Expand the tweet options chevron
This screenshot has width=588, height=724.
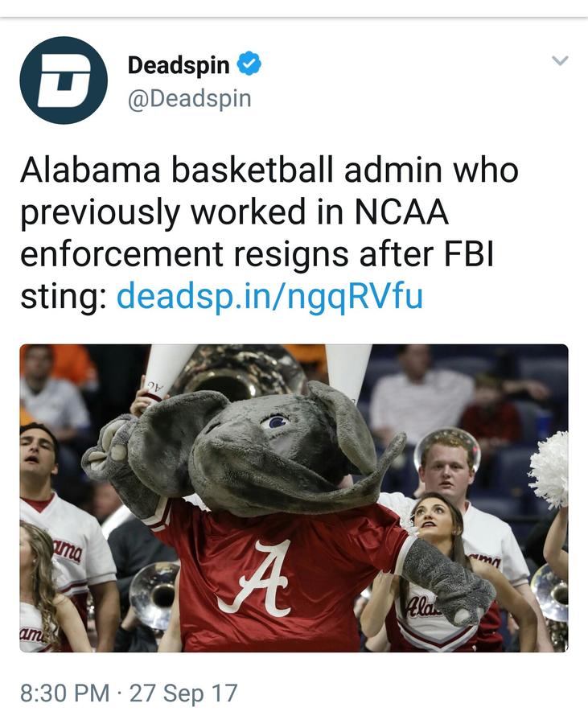coord(560,61)
